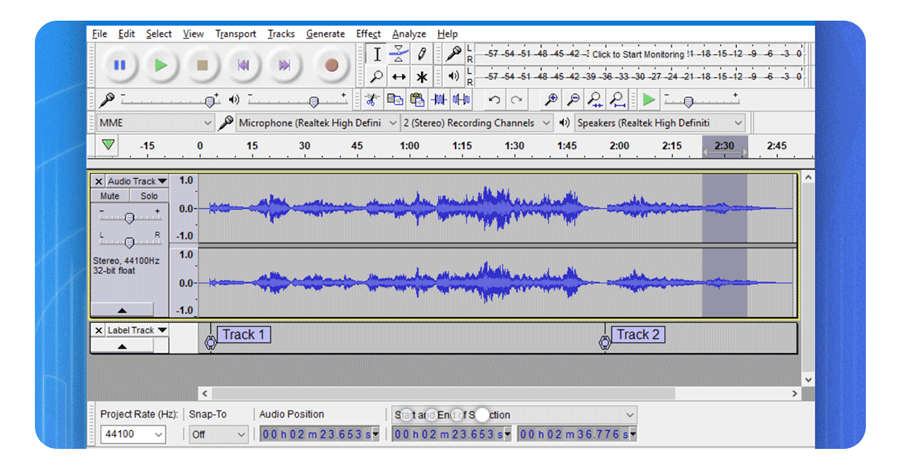Click the Redo arrow icon

pos(516,100)
